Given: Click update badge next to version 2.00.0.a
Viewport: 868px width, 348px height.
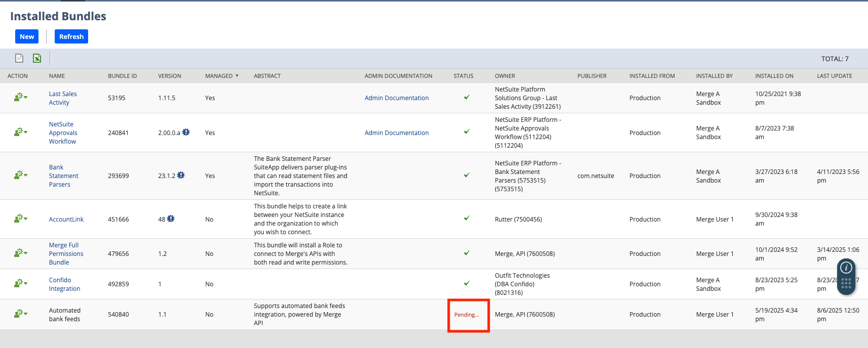Looking at the screenshot, I should pyautogui.click(x=186, y=132).
